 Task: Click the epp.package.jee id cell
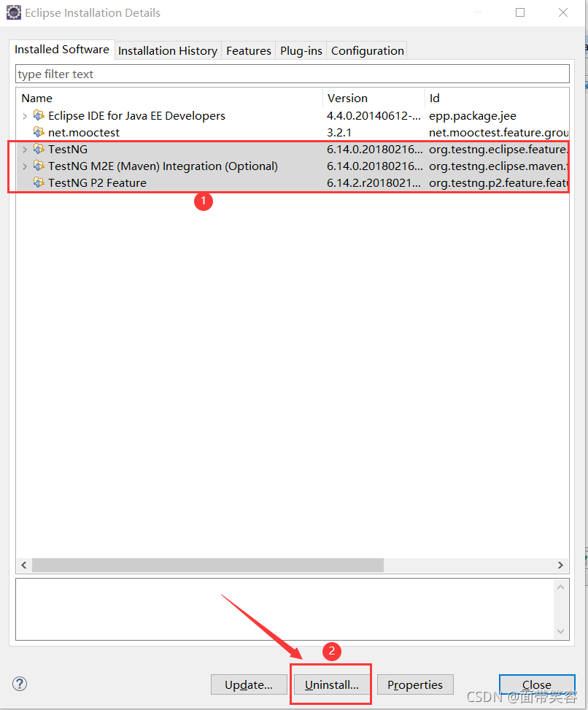click(473, 116)
